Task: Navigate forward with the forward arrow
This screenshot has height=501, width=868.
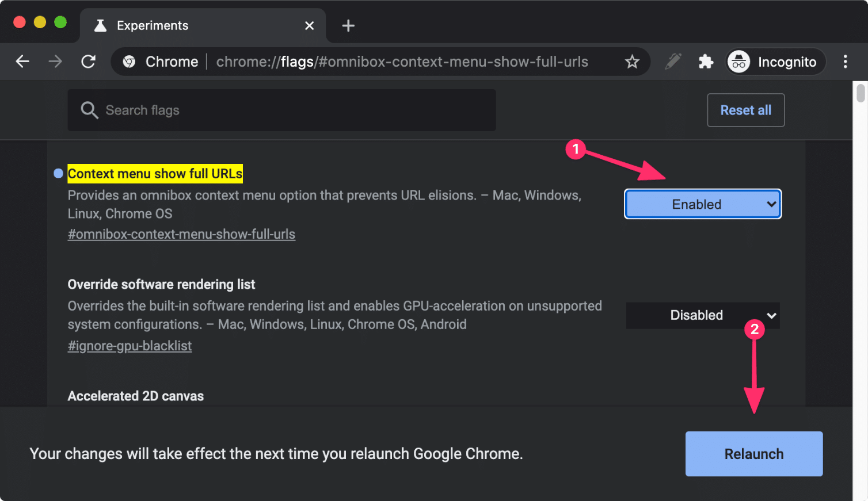Action: [55, 62]
